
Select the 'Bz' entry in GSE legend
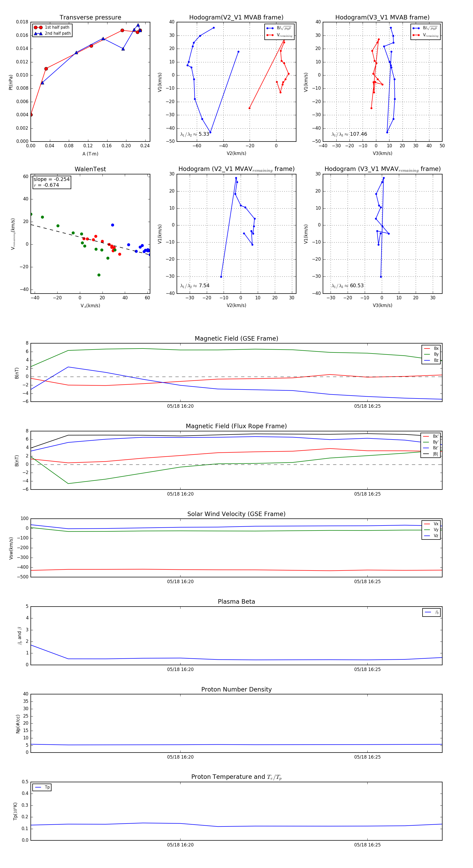pos(431,360)
